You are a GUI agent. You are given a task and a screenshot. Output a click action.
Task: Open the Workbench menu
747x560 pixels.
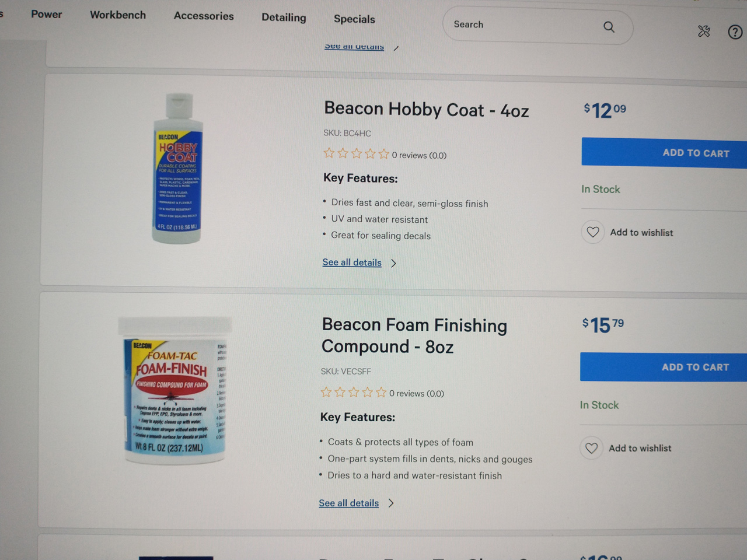click(118, 15)
